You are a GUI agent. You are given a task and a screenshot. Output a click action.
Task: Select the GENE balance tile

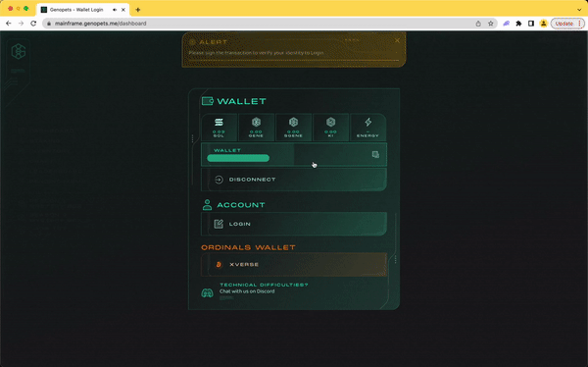click(256, 128)
